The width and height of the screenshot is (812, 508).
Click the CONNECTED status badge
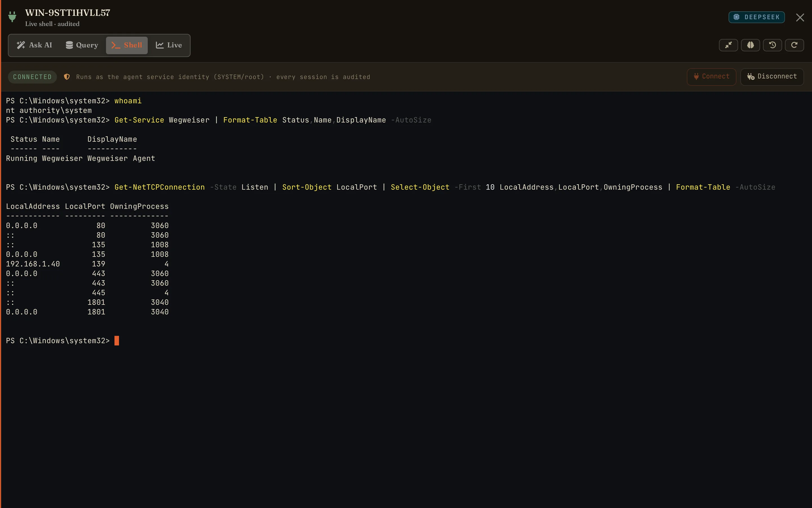(32, 77)
